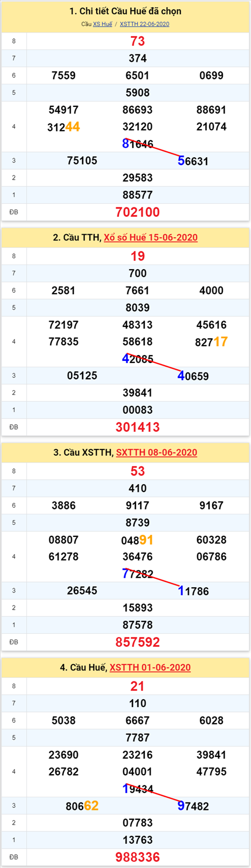Click number 6667 in the fourth table

138,720
